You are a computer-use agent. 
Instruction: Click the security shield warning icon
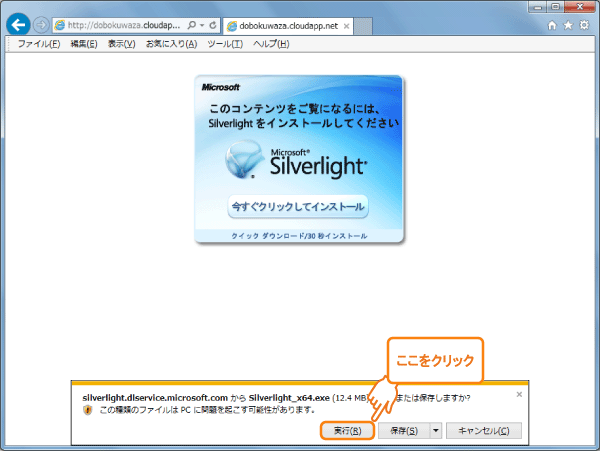[88, 410]
